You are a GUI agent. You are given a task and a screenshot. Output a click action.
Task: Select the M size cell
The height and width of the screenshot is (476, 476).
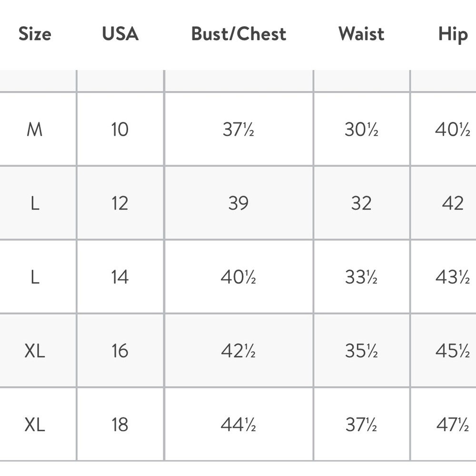[35, 129]
